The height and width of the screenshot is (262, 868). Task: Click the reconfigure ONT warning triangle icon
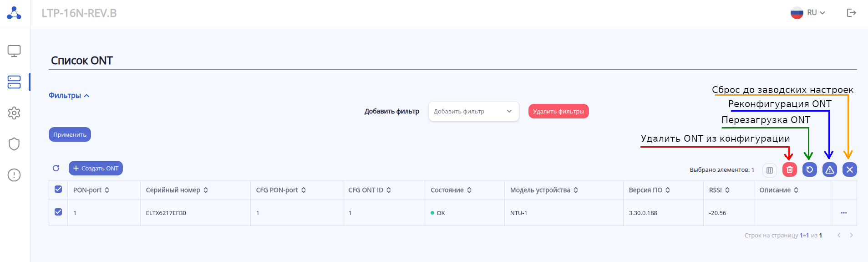click(829, 170)
